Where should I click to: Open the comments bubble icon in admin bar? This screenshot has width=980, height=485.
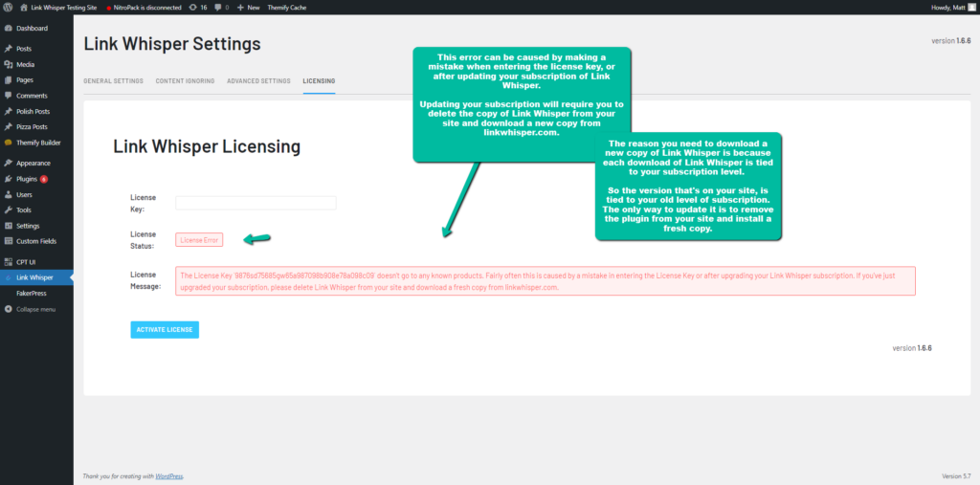[217, 8]
